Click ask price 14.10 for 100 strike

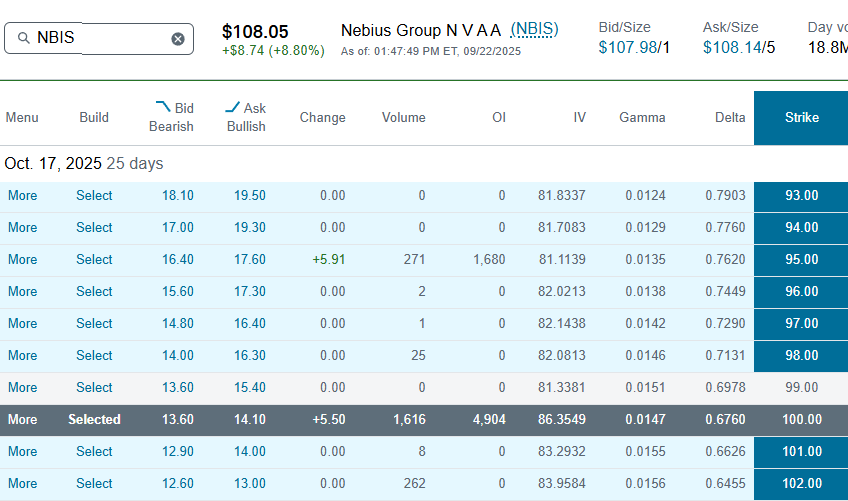click(249, 419)
